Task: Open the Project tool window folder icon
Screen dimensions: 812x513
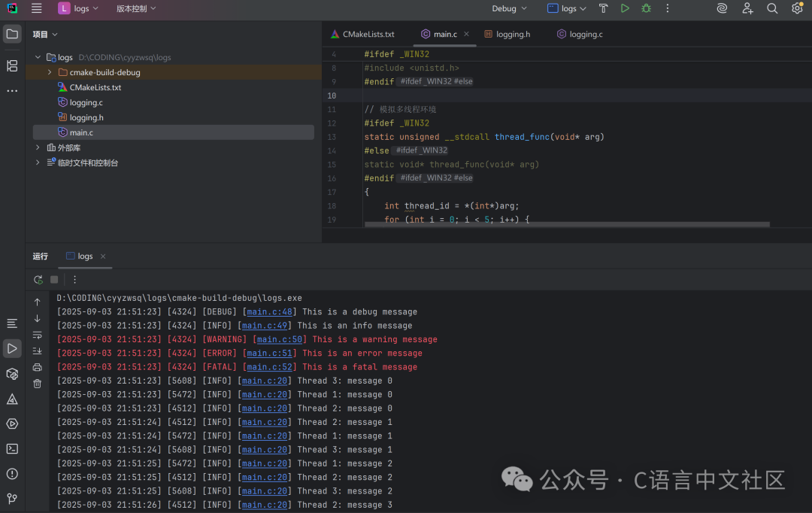Action: point(12,34)
